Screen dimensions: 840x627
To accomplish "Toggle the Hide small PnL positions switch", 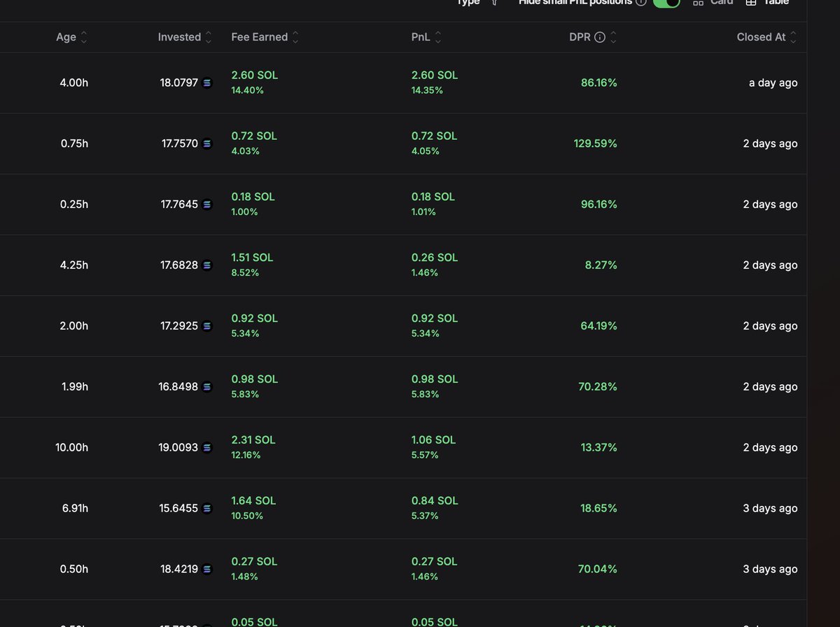I will click(x=666, y=3).
